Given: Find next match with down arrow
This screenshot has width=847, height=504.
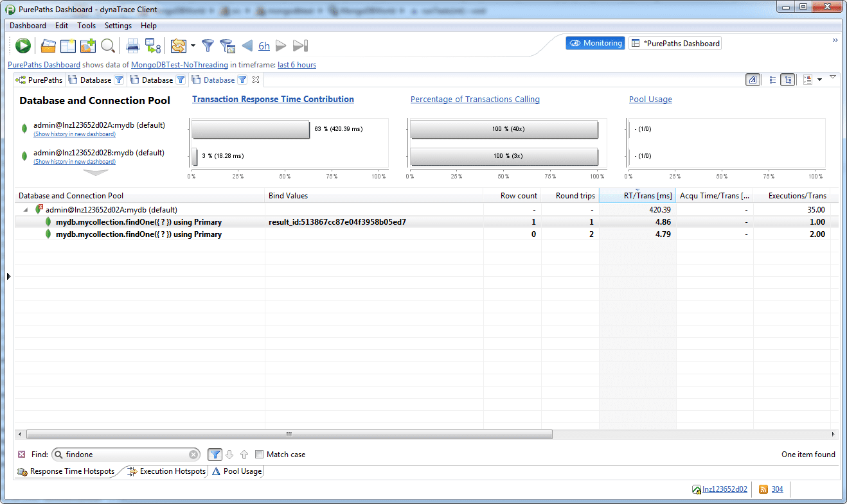Looking at the screenshot, I should tap(230, 455).
